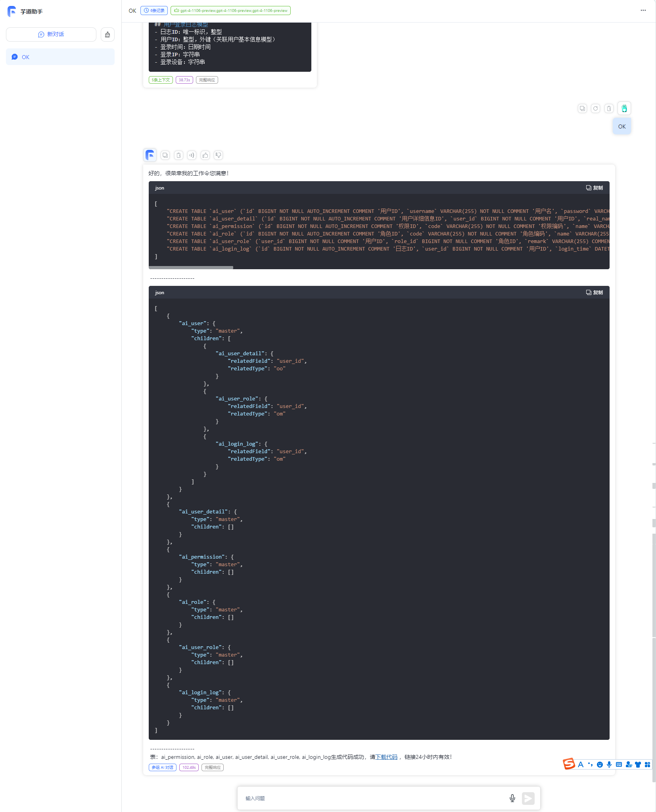
Task: Click the horizontal scrollbar of SQL code block
Action: click(191, 268)
